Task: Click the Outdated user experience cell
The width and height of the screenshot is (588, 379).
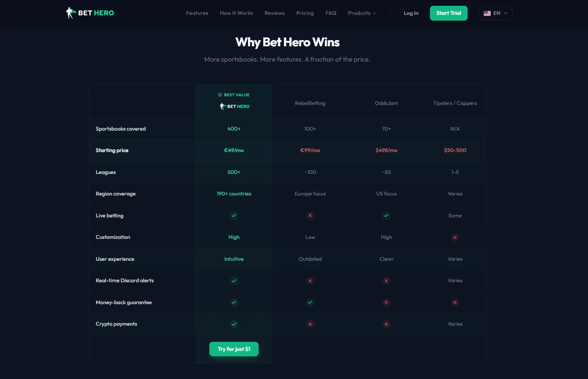Action: click(310, 259)
